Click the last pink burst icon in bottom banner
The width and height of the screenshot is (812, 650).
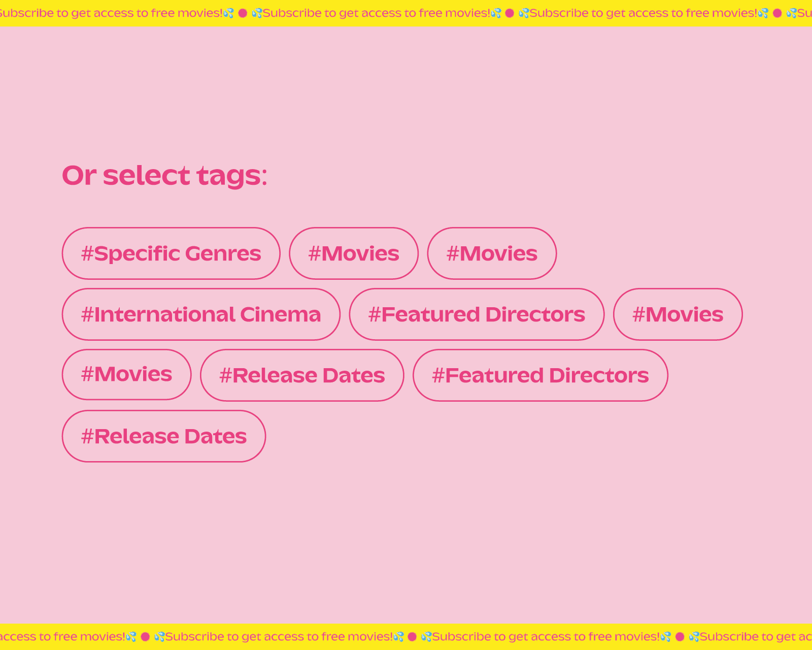[680, 636]
